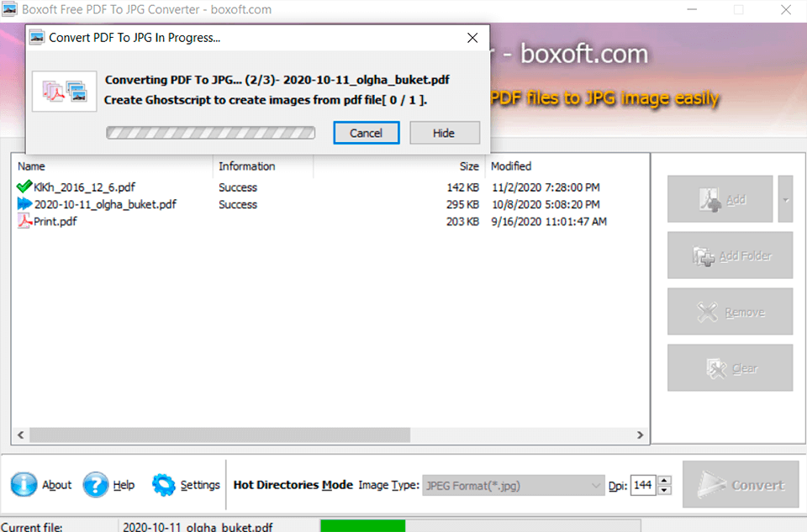Click the Dpi input field
The width and height of the screenshot is (807, 532).
(641, 486)
